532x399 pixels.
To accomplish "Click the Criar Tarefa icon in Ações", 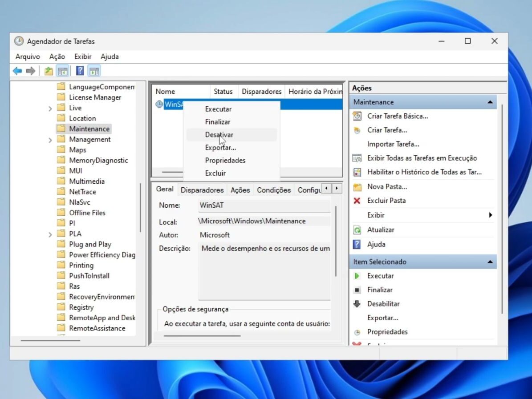I will click(357, 130).
